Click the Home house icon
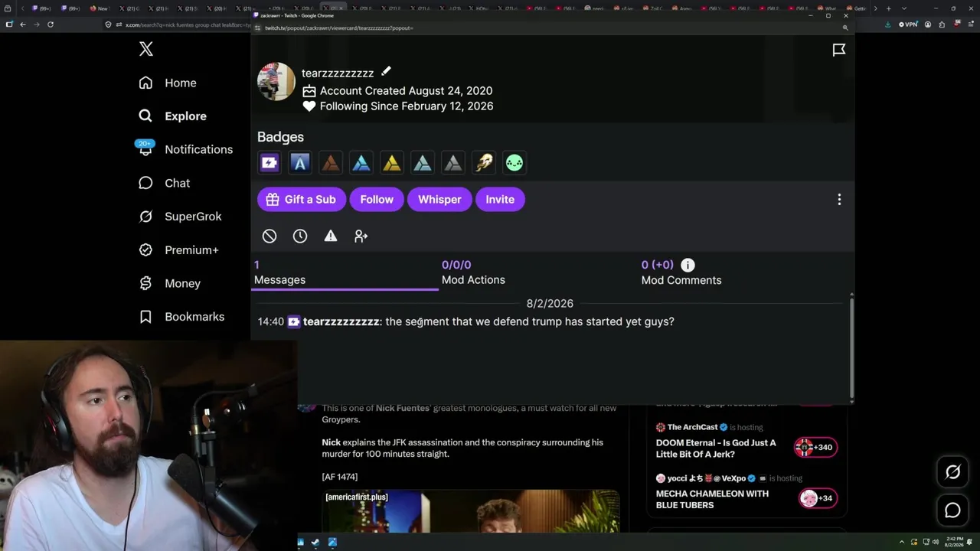 [145, 83]
